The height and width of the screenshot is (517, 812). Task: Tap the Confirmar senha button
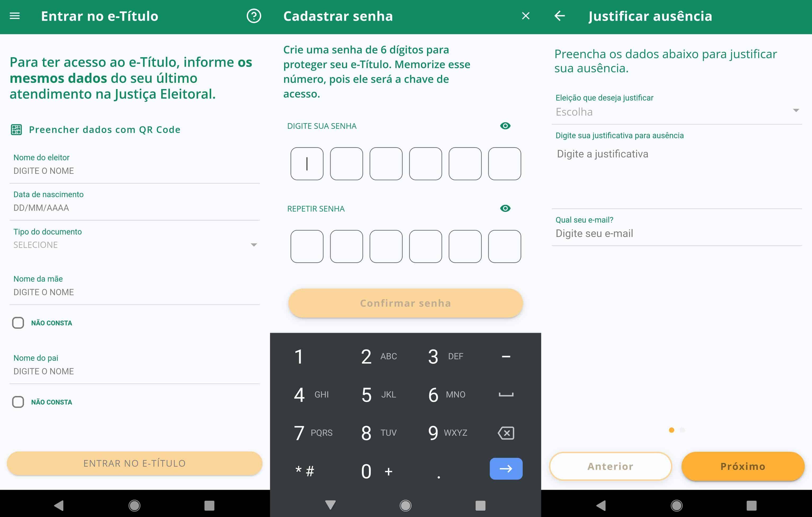point(405,303)
